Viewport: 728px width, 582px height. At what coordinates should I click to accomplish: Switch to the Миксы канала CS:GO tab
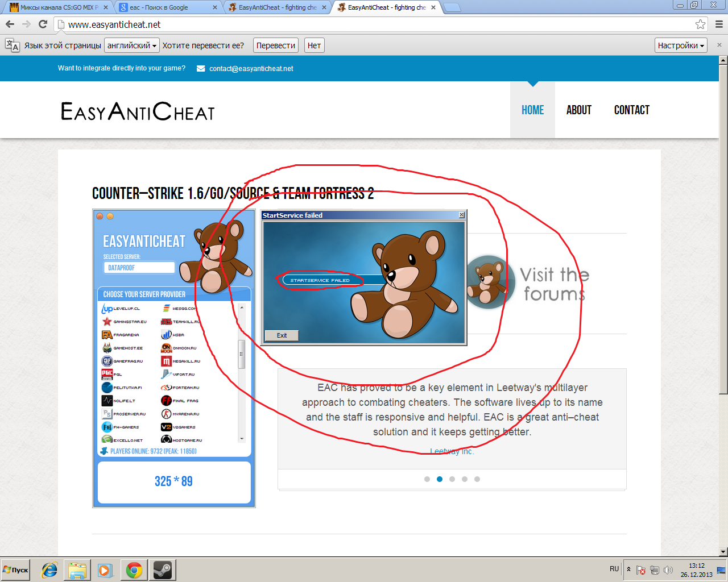click(59, 7)
